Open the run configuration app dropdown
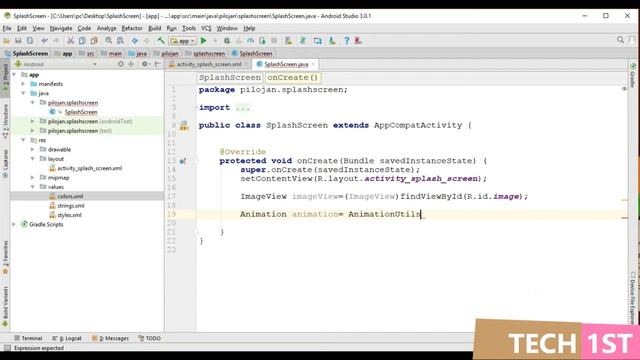Image resolution: width=640 pixels, height=360 pixels. click(x=182, y=41)
